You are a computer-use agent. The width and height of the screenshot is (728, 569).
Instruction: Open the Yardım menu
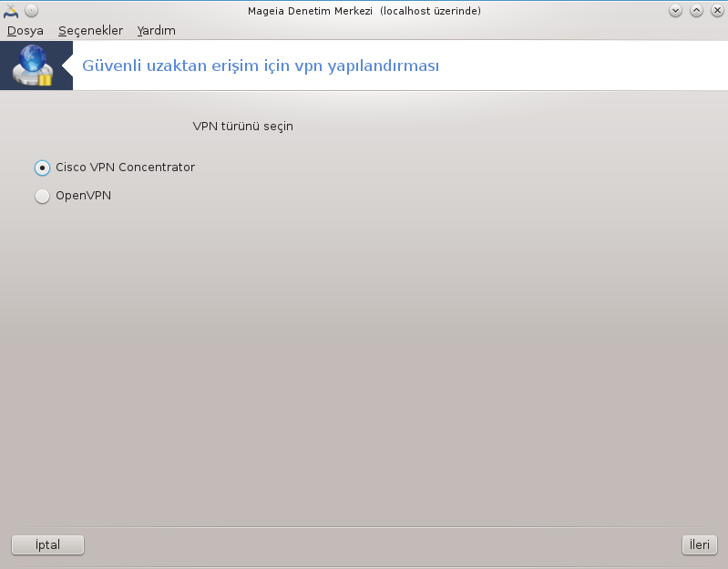click(x=157, y=31)
